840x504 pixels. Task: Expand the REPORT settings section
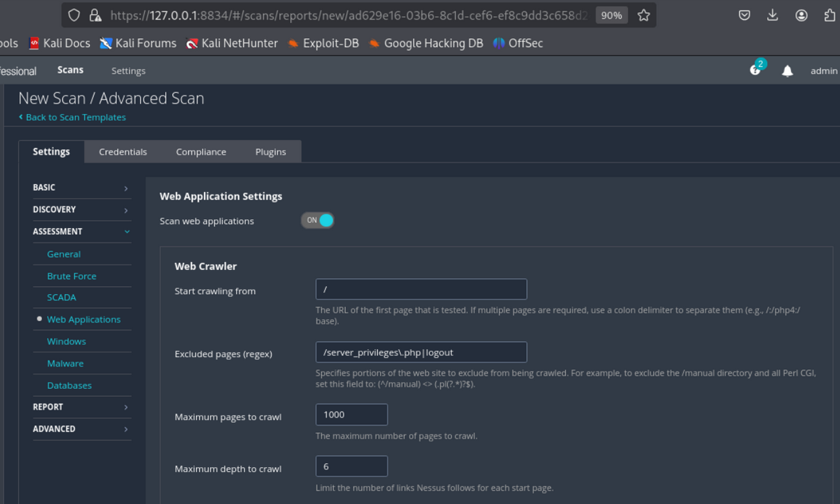tap(81, 407)
